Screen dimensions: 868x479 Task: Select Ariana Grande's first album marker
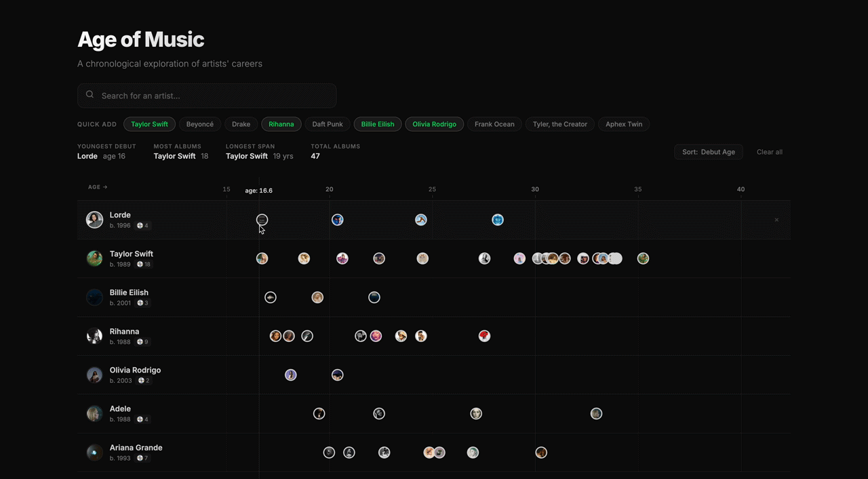pyautogui.click(x=329, y=453)
